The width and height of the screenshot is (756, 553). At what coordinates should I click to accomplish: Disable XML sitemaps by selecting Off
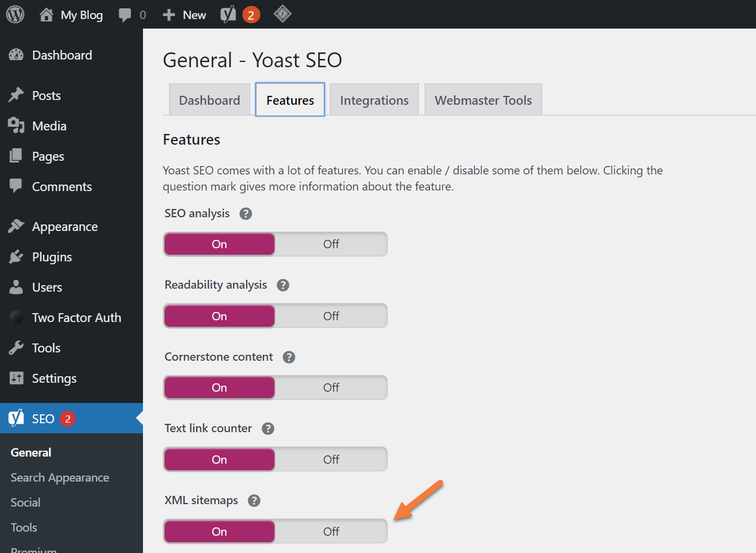coord(331,532)
